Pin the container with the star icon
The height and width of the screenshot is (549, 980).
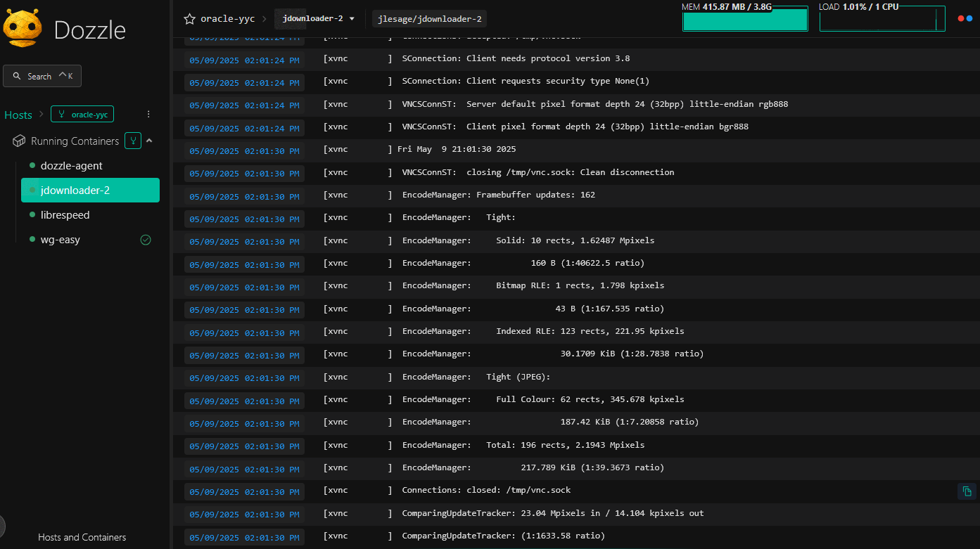tap(189, 19)
